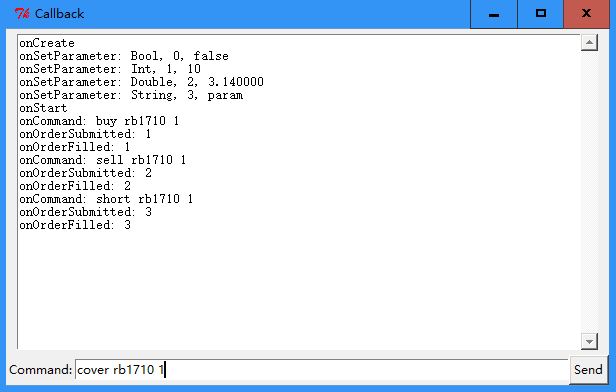
Task: Click the 'onCommand: buy rb1710 1' line
Action: [99, 121]
